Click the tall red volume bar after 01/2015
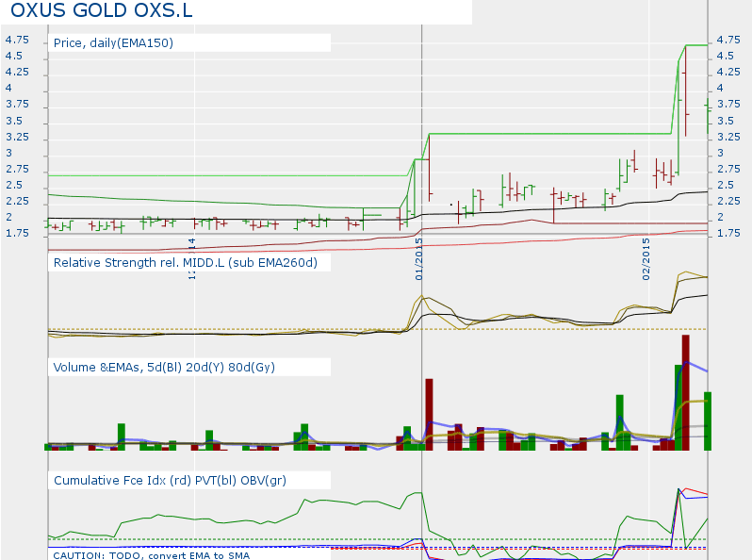752x560 pixels. (429, 415)
